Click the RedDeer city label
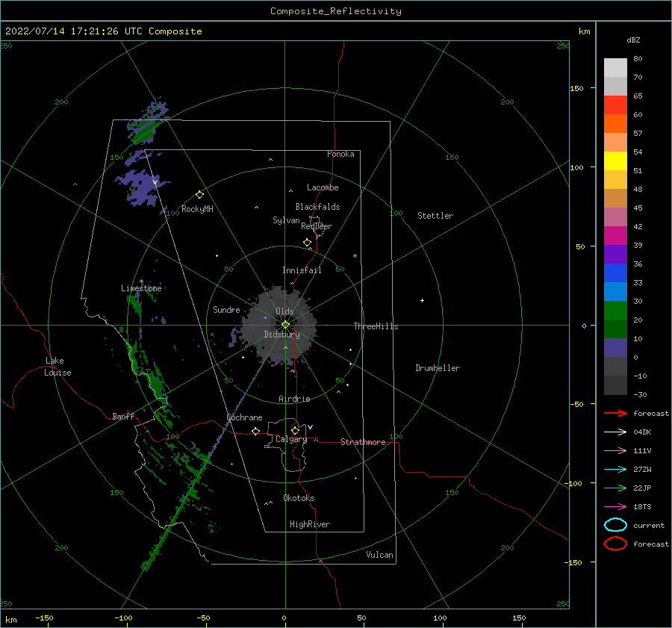The width and height of the screenshot is (672, 628). pos(317,226)
